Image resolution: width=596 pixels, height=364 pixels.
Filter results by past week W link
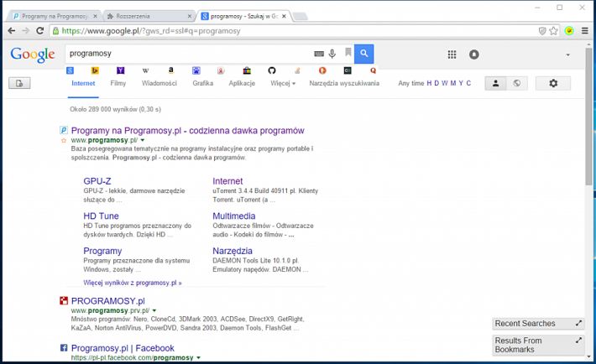click(444, 83)
